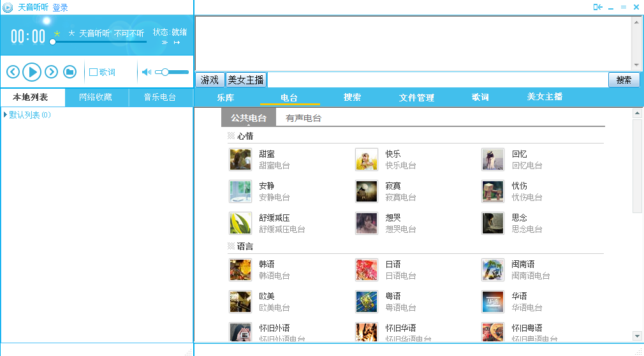
Task: Switch to the 本地列表 tab
Action: click(33, 98)
